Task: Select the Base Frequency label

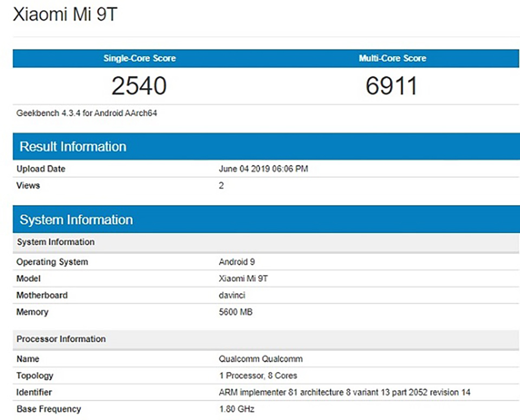Action: (49, 409)
